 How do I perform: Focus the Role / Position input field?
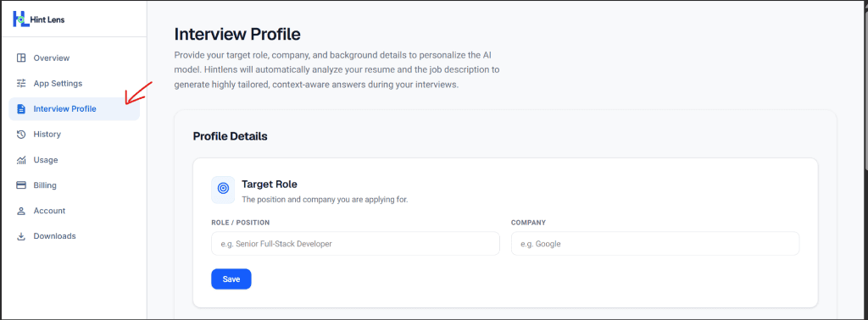pos(355,244)
